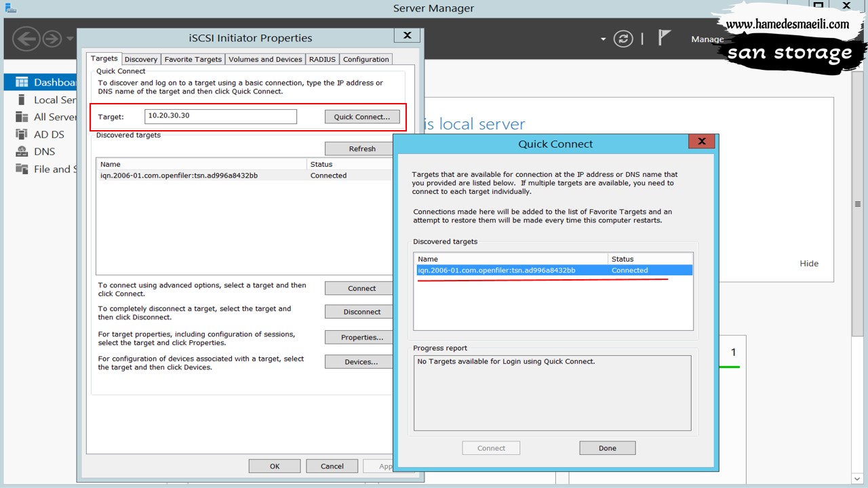Select the connected openfiler target in Quick Connect

coord(554,270)
